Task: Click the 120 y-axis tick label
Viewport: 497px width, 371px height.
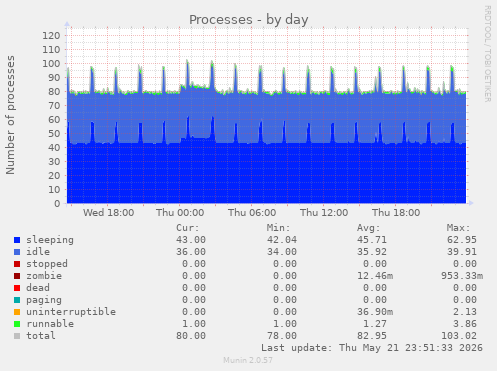Action: (51, 36)
